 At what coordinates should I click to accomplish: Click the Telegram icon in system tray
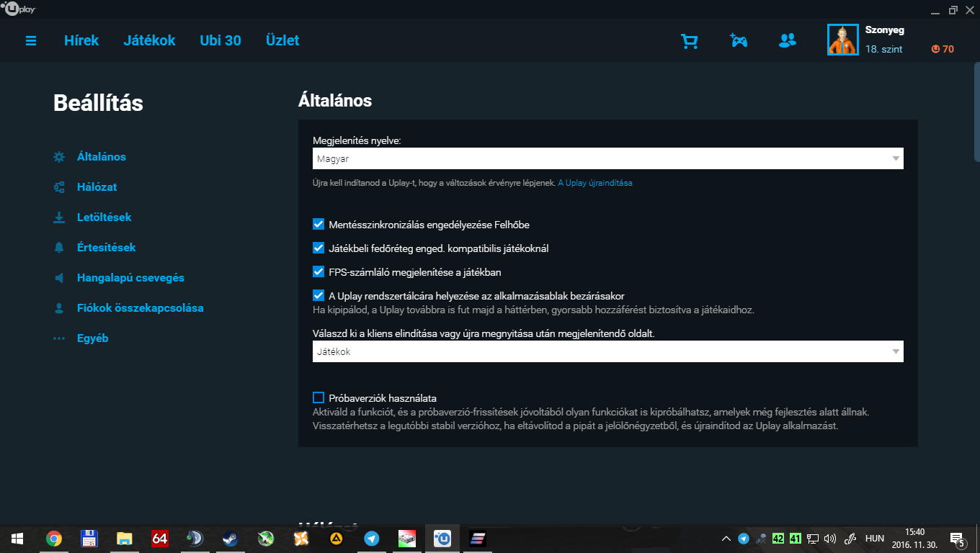744,538
